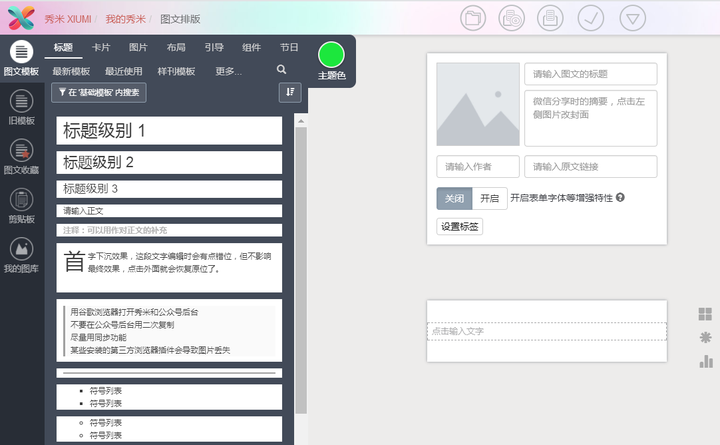Click the preview icon in top toolbar
The height and width of the screenshot is (445, 720).
[512, 18]
